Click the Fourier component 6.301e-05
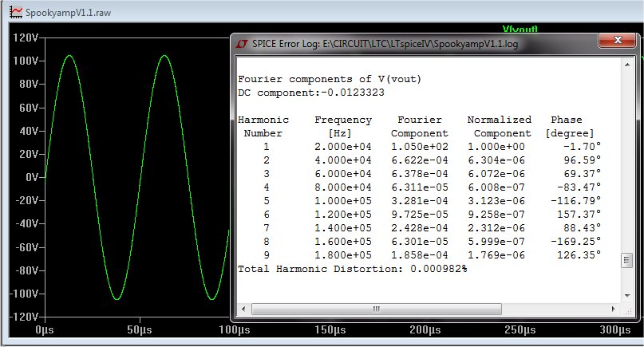The height and width of the screenshot is (347, 644). [419, 242]
